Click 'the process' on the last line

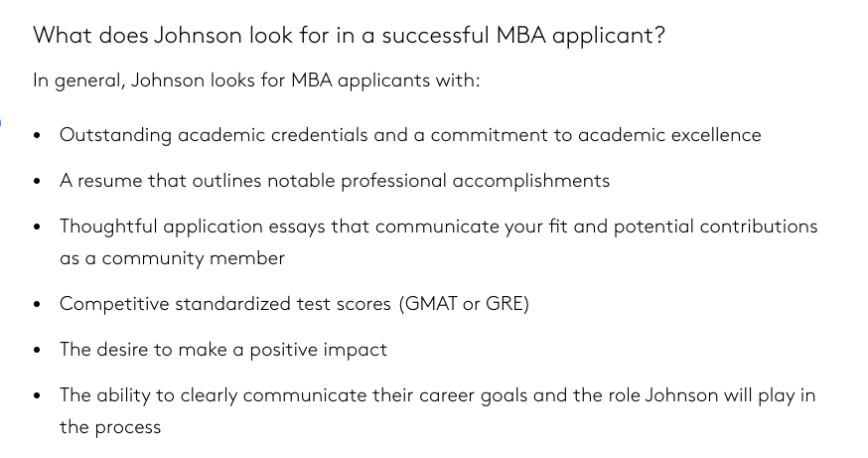(110, 427)
